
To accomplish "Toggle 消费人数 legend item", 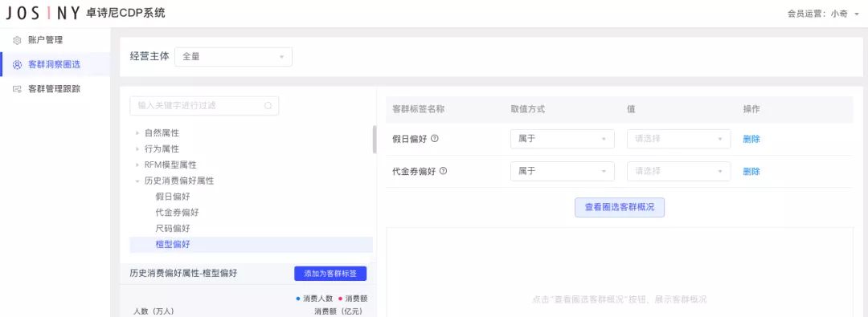I will (x=314, y=299).
